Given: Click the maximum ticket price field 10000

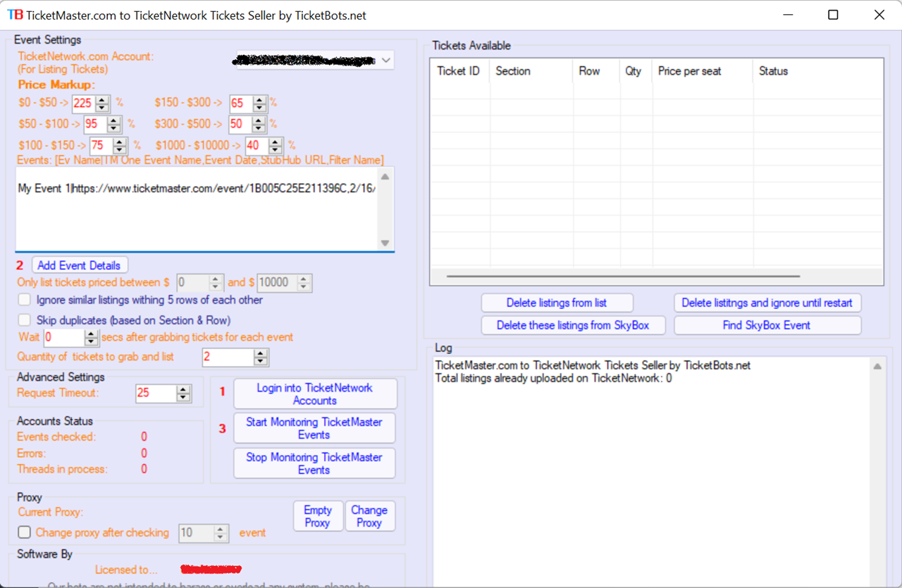Looking at the screenshot, I should click(276, 282).
